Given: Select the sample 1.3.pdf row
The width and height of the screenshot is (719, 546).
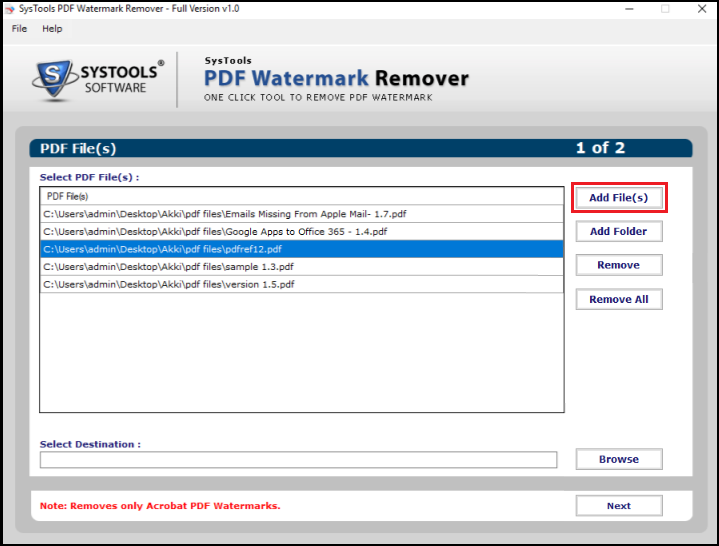Looking at the screenshot, I should point(302,267).
